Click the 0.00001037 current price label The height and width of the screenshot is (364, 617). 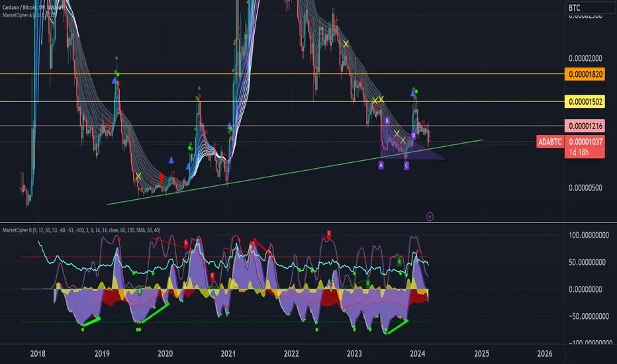pos(585,142)
